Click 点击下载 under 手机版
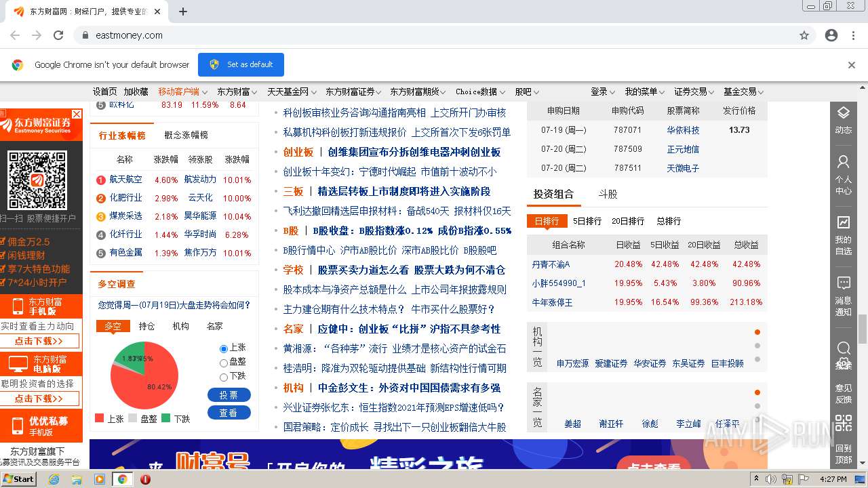 [39, 341]
